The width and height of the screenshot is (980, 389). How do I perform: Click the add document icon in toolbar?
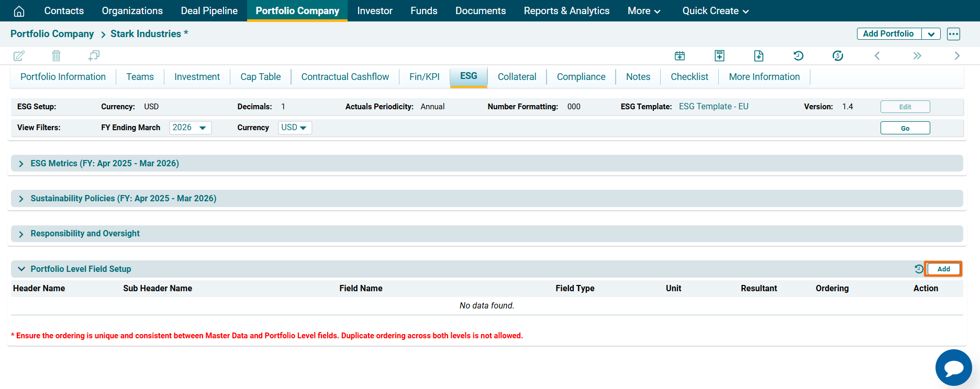(759, 56)
